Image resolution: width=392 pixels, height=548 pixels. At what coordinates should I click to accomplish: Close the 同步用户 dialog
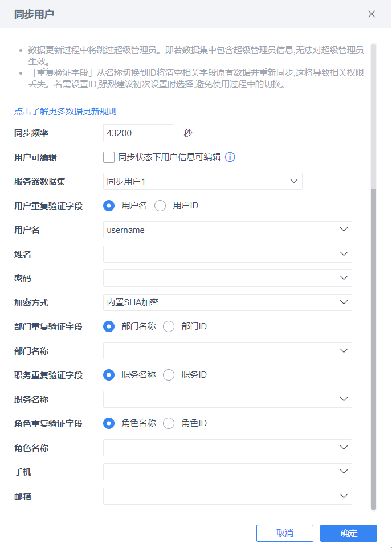(x=371, y=14)
